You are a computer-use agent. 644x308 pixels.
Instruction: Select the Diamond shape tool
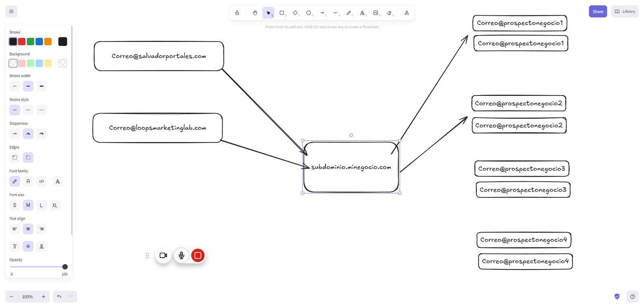pos(295,13)
